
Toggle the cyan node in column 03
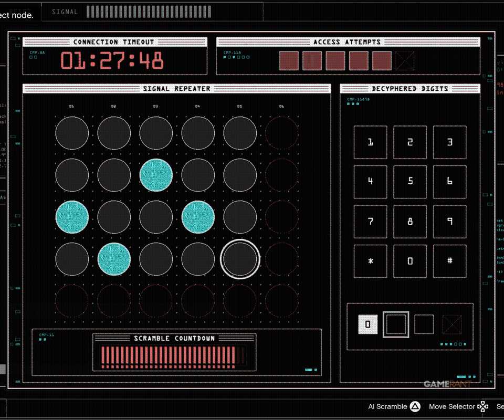coord(156,175)
